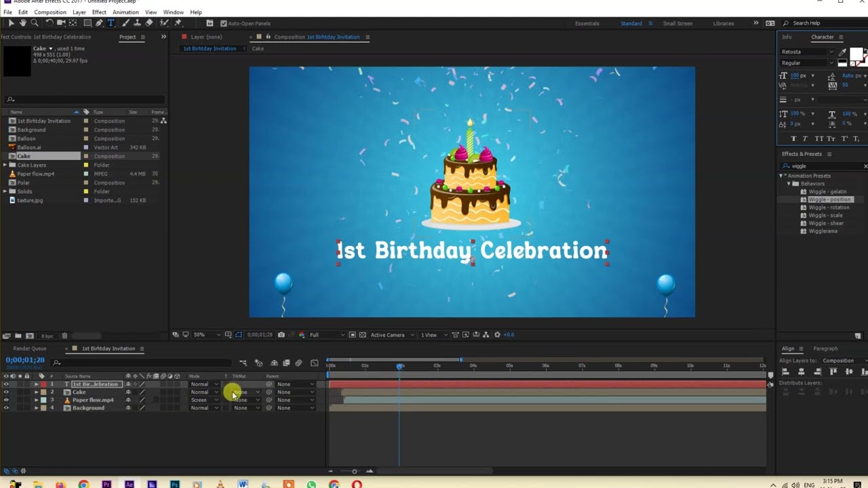868x488 pixels.
Task: Select the Eraser tool
Action: tap(149, 23)
